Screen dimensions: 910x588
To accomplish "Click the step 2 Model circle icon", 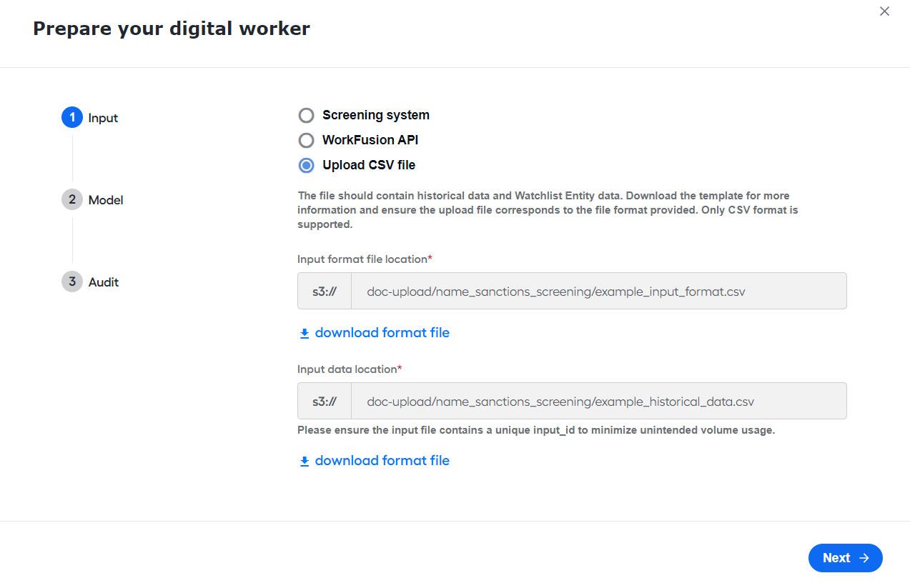I will [x=72, y=199].
